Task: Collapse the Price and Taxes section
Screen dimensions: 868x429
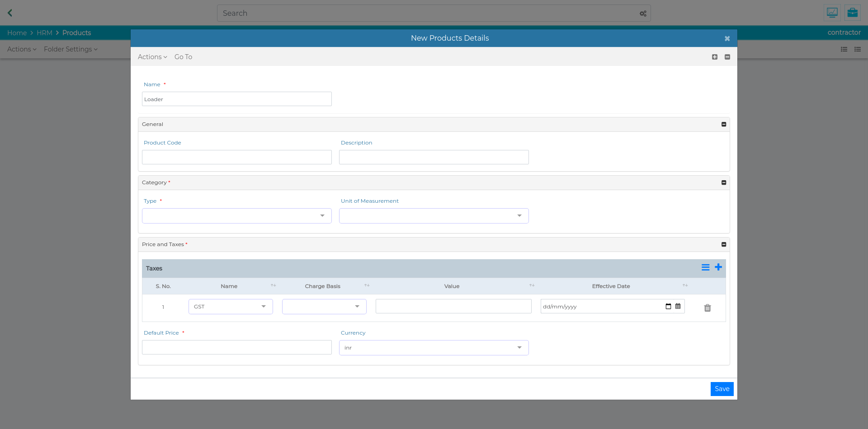Action: click(724, 244)
